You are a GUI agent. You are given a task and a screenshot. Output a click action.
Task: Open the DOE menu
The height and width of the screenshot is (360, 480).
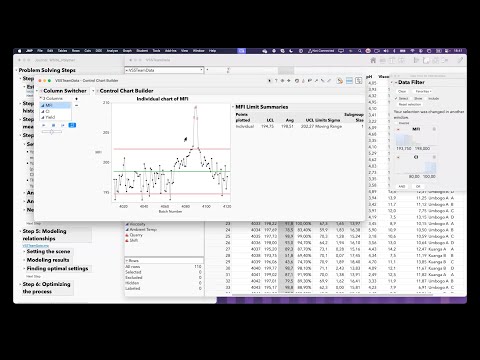[x=99, y=51]
